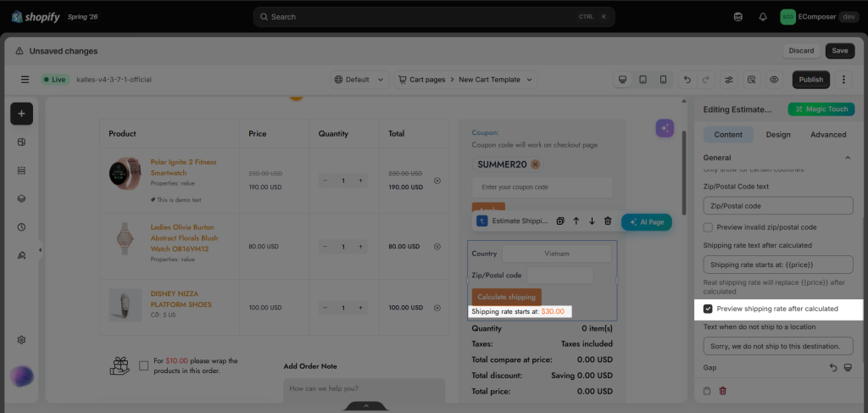The width and height of the screenshot is (868, 413).
Task: Click the undo arrow in top toolbar
Action: point(687,80)
